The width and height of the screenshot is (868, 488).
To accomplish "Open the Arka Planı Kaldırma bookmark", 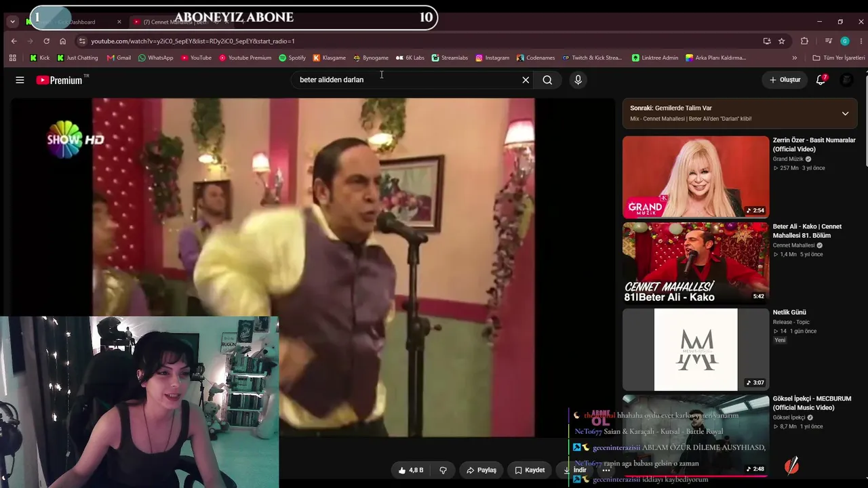I will (x=716, y=58).
